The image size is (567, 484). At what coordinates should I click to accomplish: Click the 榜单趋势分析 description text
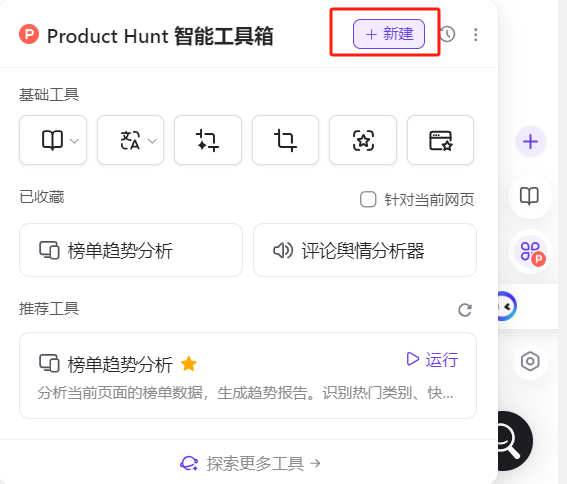[245, 392]
